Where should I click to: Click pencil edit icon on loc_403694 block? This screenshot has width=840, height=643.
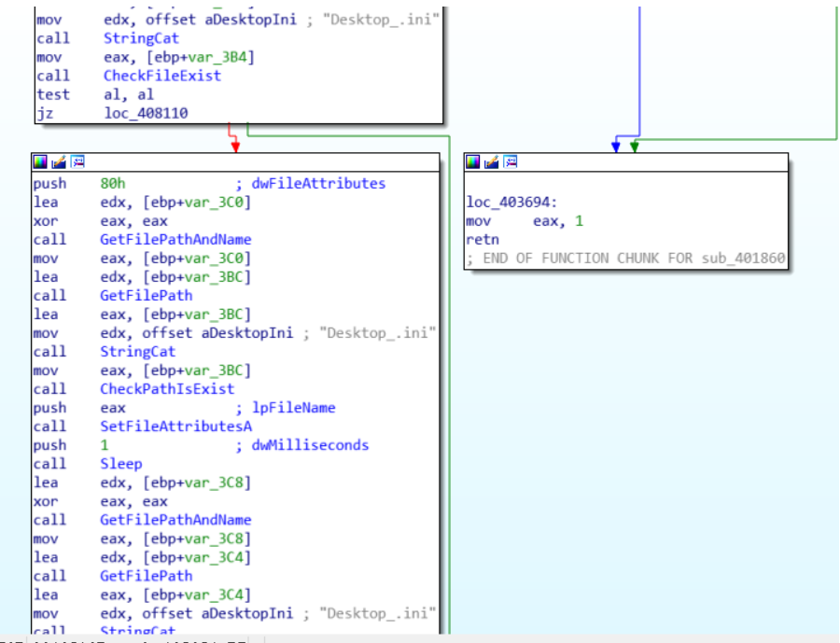pos(492,161)
